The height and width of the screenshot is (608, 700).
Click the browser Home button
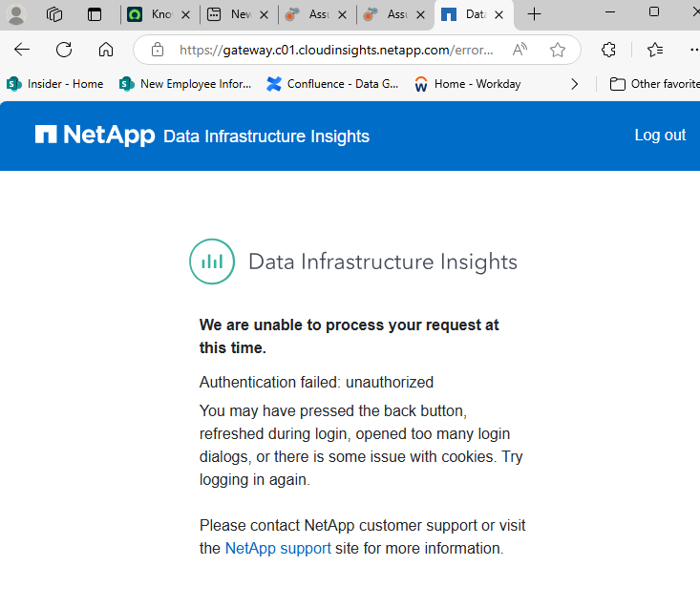click(106, 50)
